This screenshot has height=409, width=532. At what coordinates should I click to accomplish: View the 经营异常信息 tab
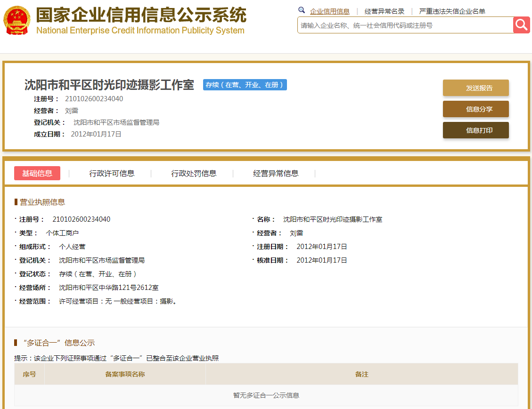pyautogui.click(x=276, y=173)
